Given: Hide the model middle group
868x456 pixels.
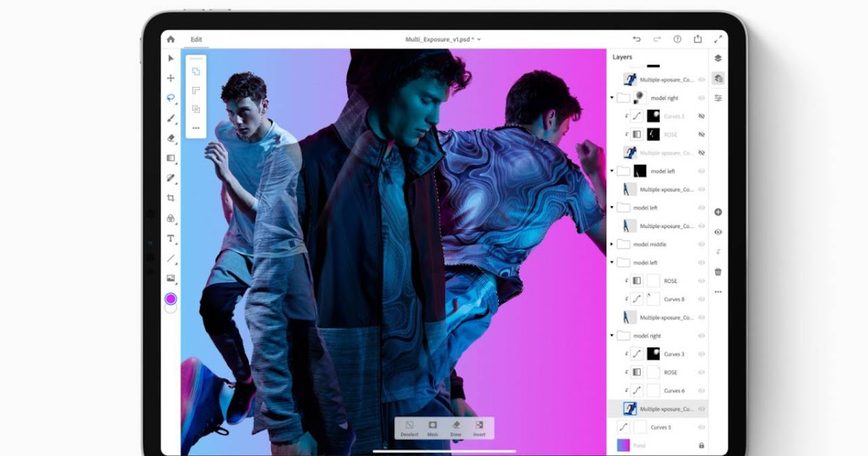Looking at the screenshot, I should coord(701,244).
